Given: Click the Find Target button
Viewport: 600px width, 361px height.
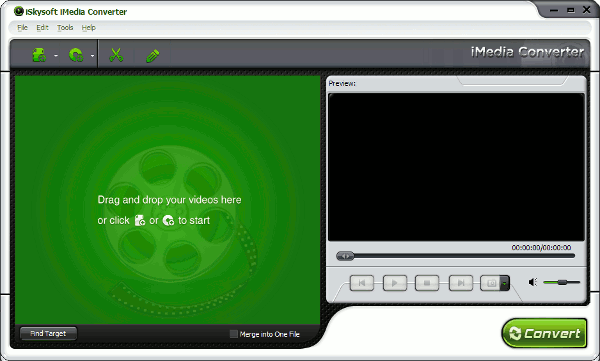Looking at the screenshot, I should tap(48, 333).
